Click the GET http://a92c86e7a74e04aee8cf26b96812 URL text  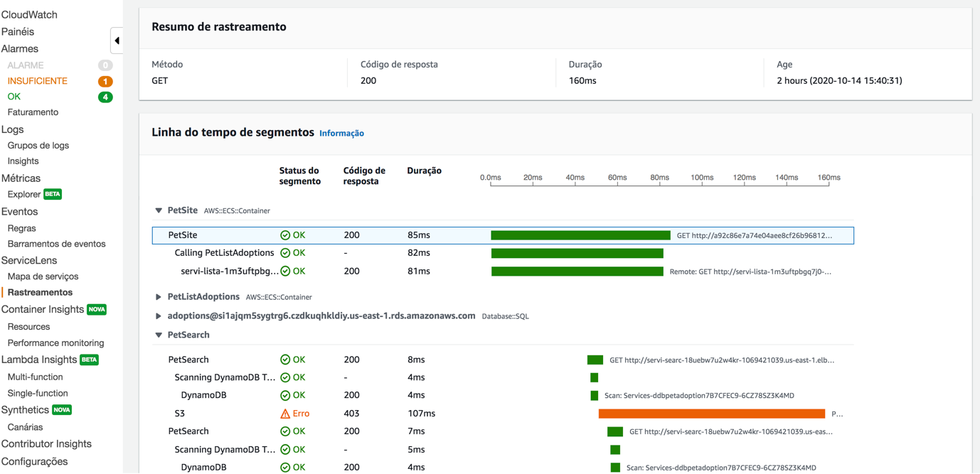pyautogui.click(x=755, y=235)
